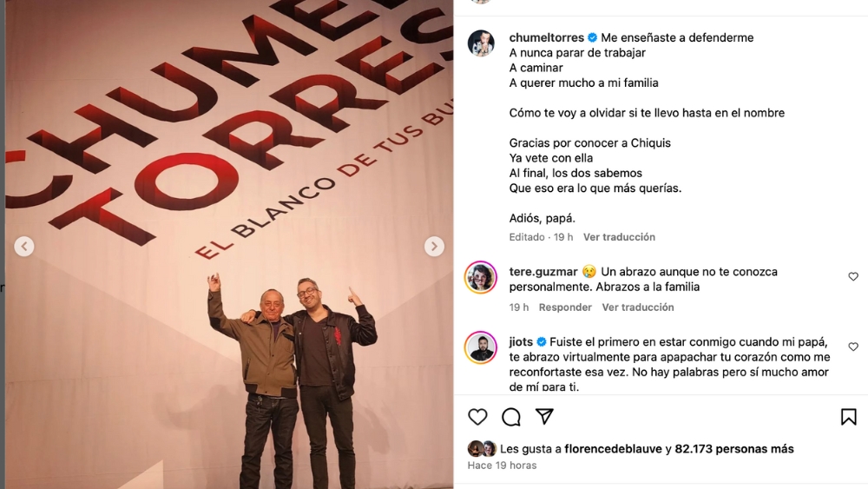Like tere.guzmar's comment
The width and height of the screenshot is (868, 489).
[x=853, y=276]
